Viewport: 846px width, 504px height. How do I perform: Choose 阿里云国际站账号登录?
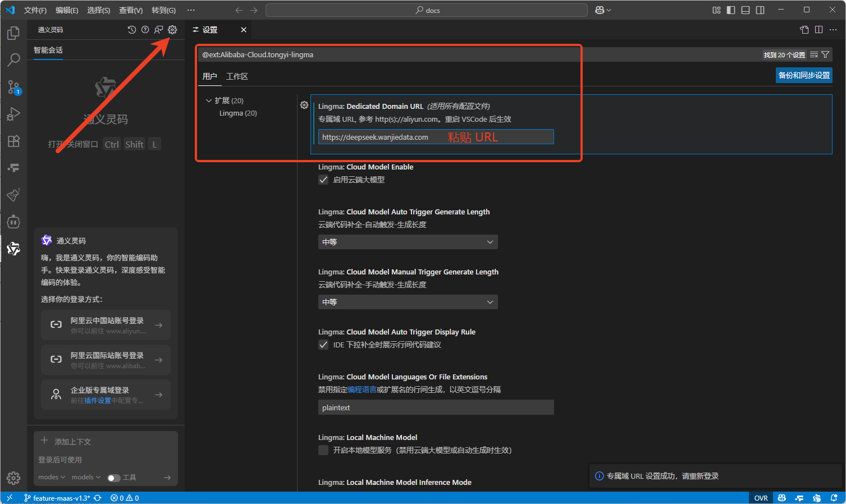coord(106,360)
